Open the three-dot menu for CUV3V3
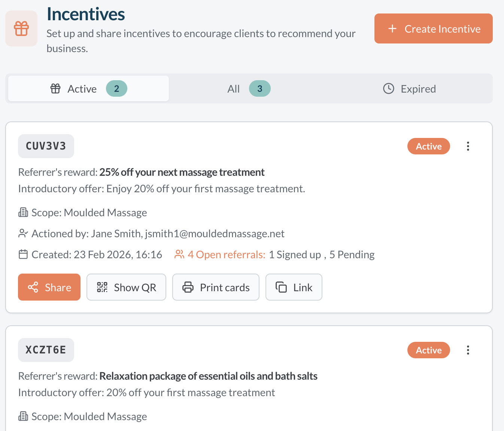This screenshot has height=431, width=504. tap(468, 146)
